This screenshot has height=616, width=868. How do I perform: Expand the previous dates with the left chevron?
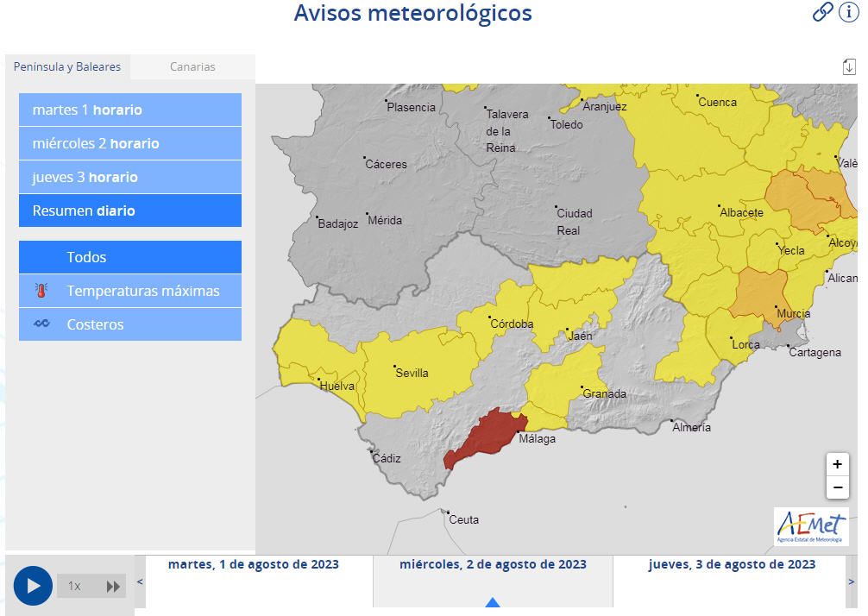tap(140, 581)
